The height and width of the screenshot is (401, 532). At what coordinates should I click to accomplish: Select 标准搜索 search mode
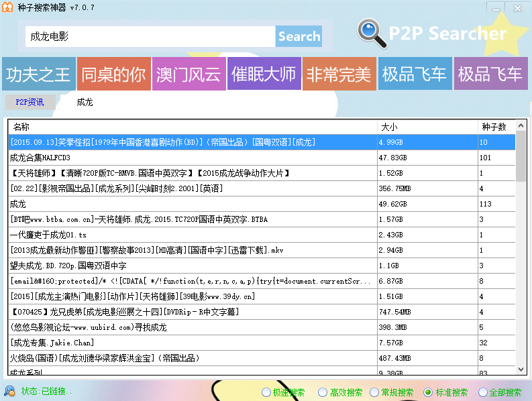pos(446,392)
